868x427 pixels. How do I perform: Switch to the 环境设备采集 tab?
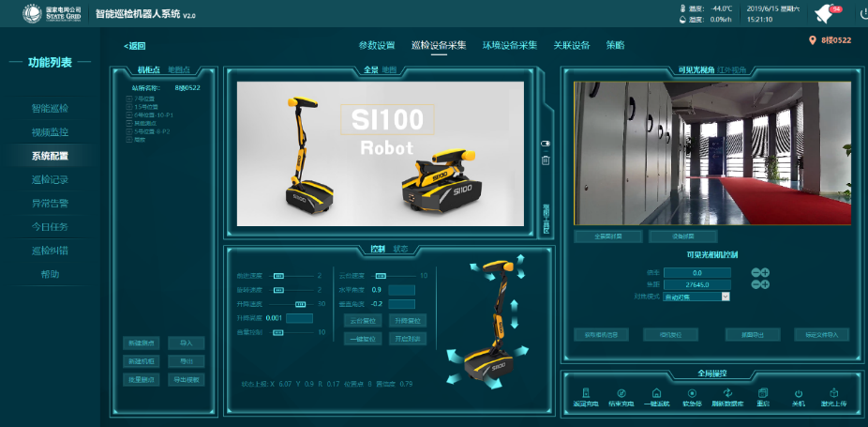[x=510, y=45]
